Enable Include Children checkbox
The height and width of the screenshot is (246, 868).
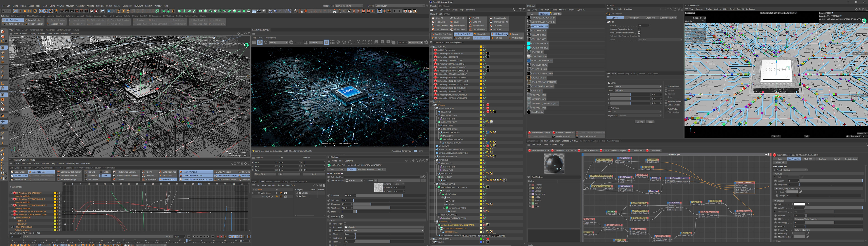666,101
